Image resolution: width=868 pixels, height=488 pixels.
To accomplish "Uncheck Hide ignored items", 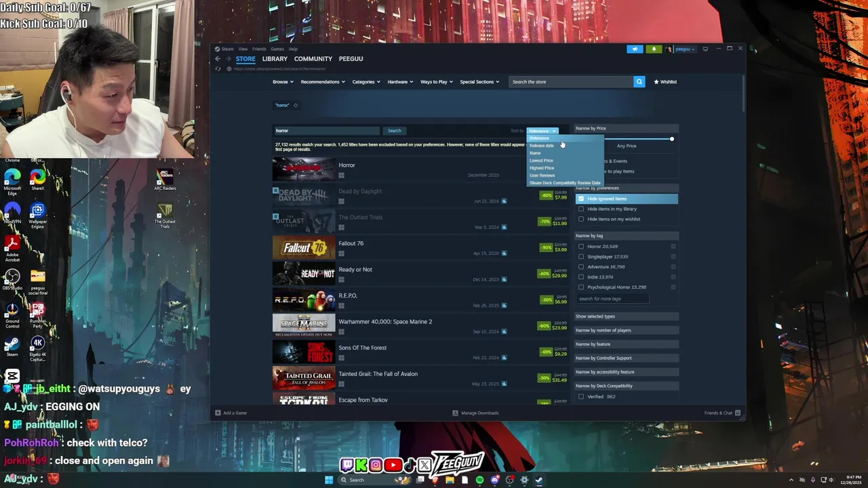I will tap(581, 199).
